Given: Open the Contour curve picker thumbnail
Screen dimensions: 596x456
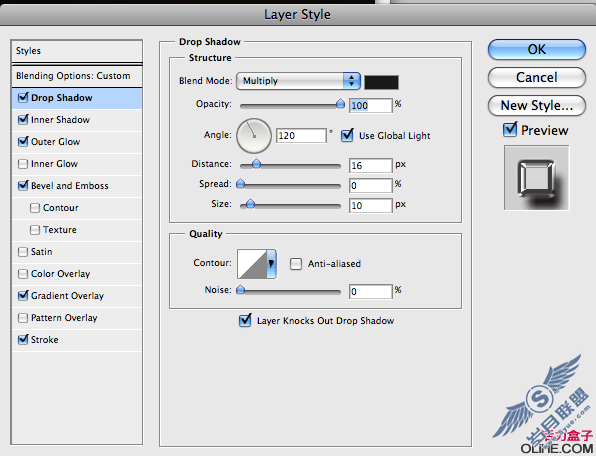Looking at the screenshot, I should [252, 264].
